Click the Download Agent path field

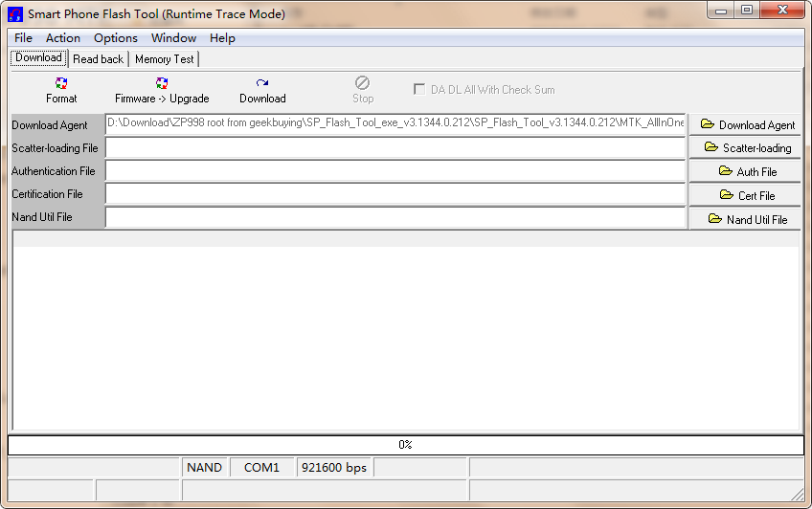point(395,124)
